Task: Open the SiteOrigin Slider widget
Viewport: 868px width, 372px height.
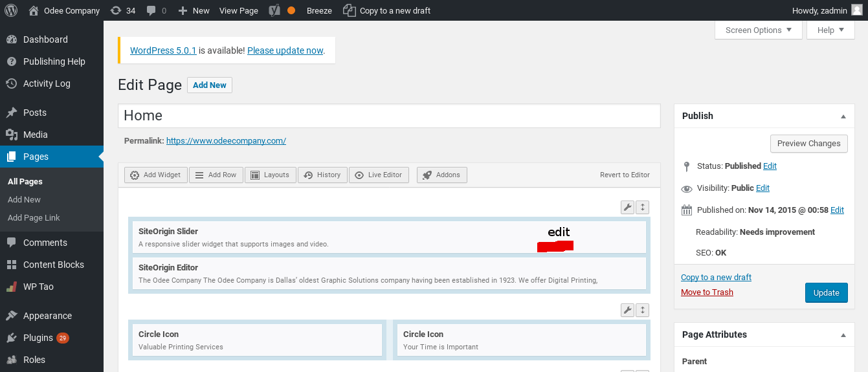Action: coord(389,237)
